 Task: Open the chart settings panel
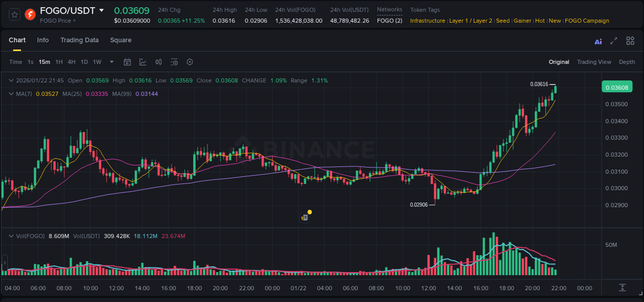click(190, 62)
